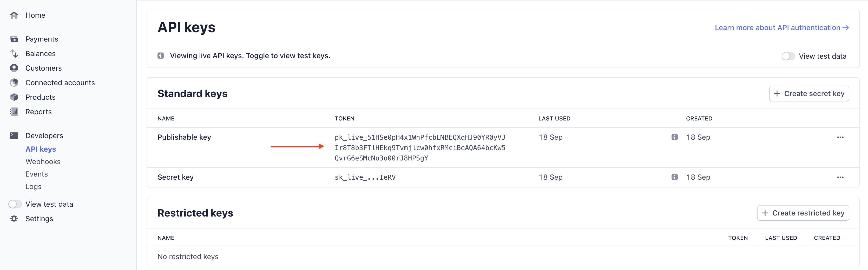Select the Home icon in sidebar

click(14, 15)
